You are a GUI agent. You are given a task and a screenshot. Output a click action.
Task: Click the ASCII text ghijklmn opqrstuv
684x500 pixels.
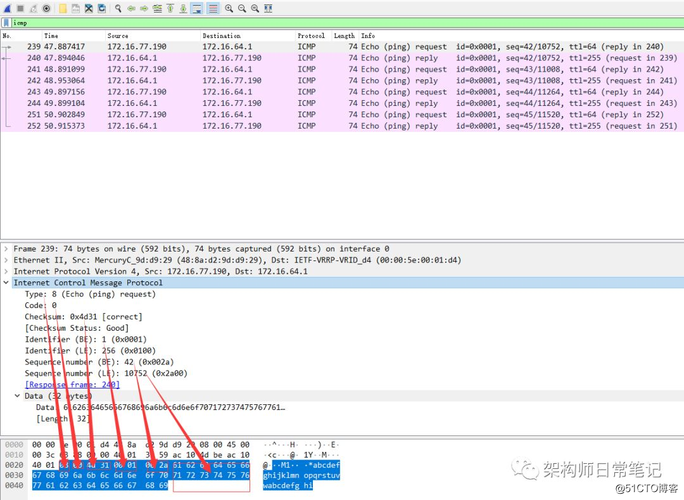pos(301,475)
